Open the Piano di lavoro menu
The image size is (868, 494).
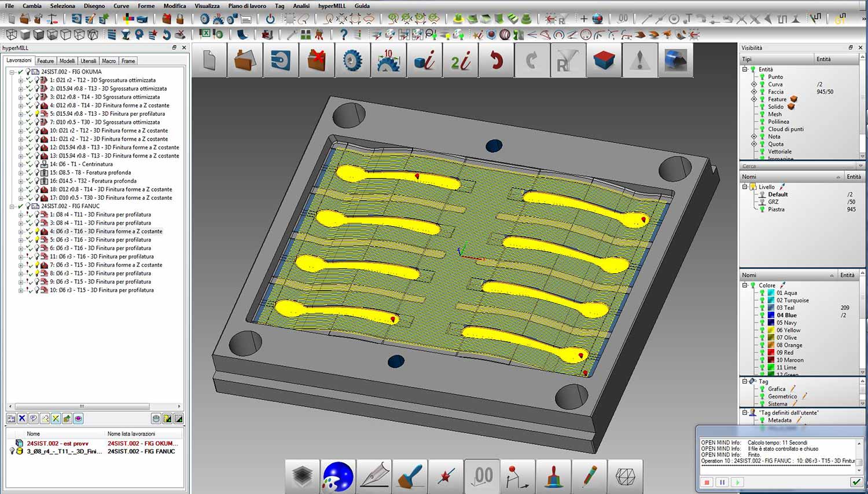click(x=247, y=6)
